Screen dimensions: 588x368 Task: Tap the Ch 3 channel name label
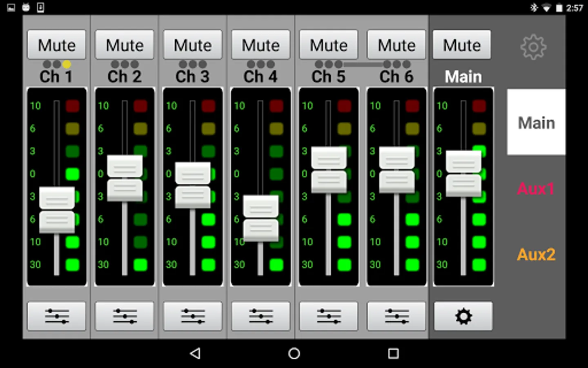coord(192,76)
